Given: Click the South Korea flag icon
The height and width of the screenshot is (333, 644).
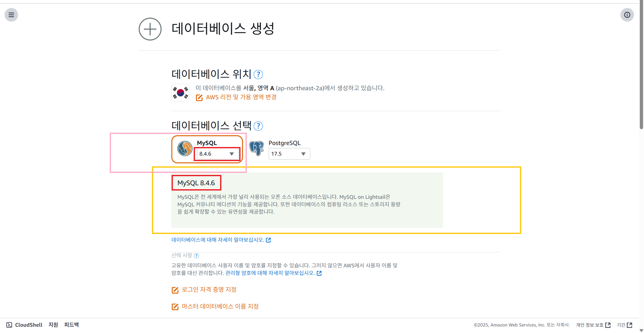Looking at the screenshot, I should [180, 93].
